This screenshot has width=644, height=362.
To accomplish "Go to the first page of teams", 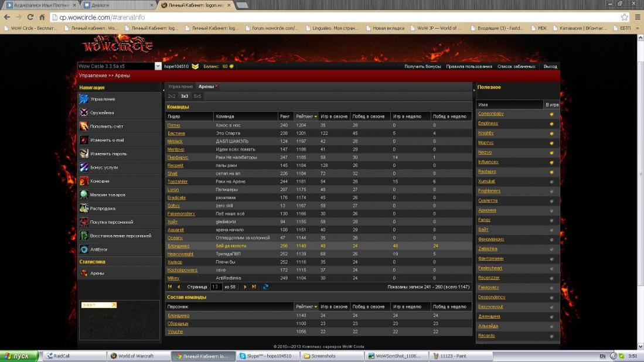I will click(x=170, y=287).
